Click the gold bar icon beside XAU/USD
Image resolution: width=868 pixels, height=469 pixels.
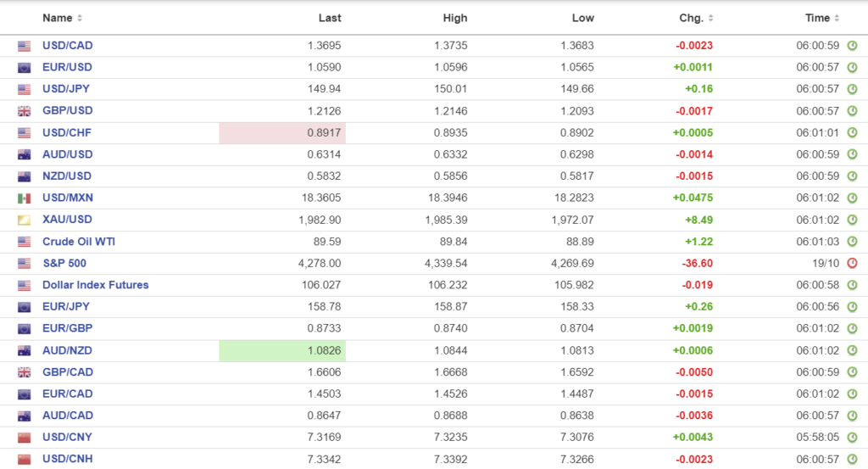24,221
